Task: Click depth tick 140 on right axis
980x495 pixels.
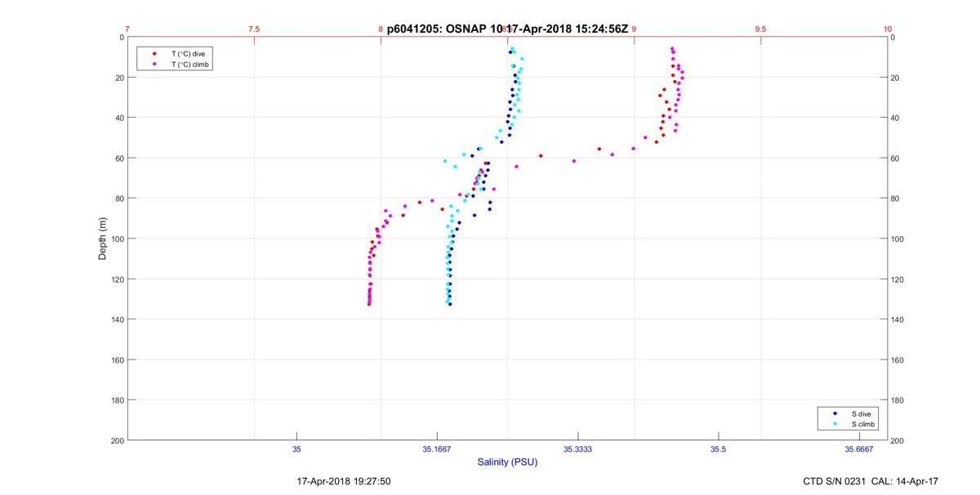Action: tap(898, 319)
